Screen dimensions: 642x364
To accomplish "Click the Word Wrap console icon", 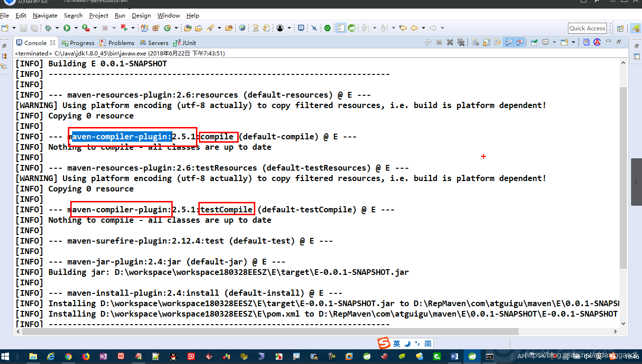I will point(497,42).
